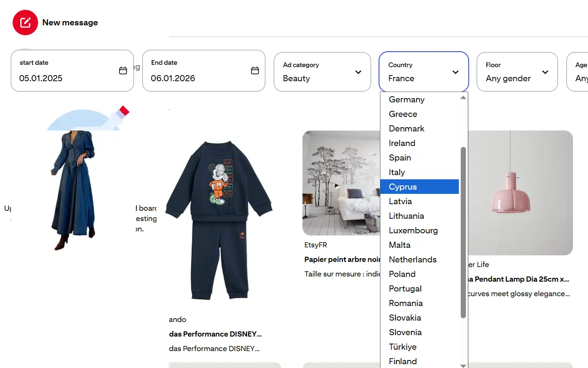Select Cyprus in the country list

(x=402, y=186)
